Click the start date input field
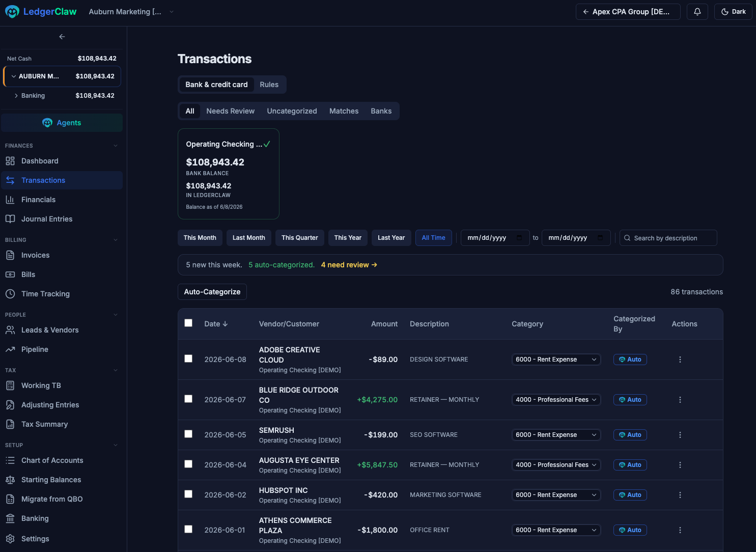Viewport: 756px width, 552px height. click(495, 238)
